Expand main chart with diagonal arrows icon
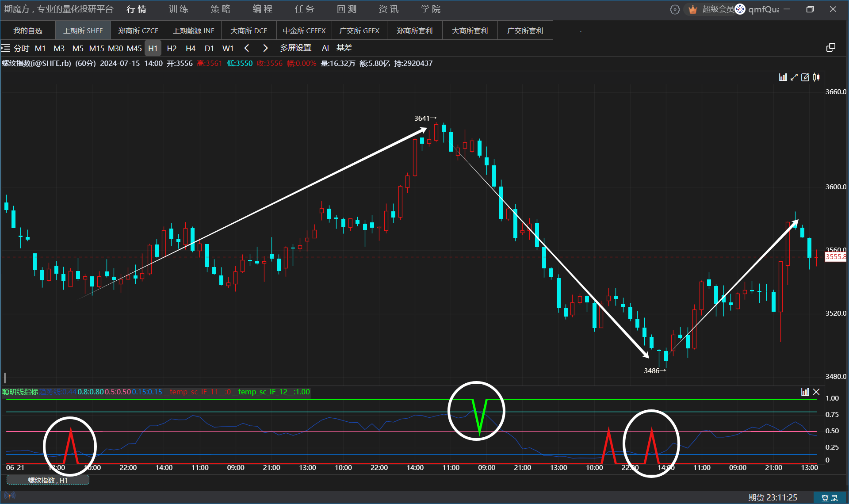Viewport: 849px width, 504px height. coord(794,77)
